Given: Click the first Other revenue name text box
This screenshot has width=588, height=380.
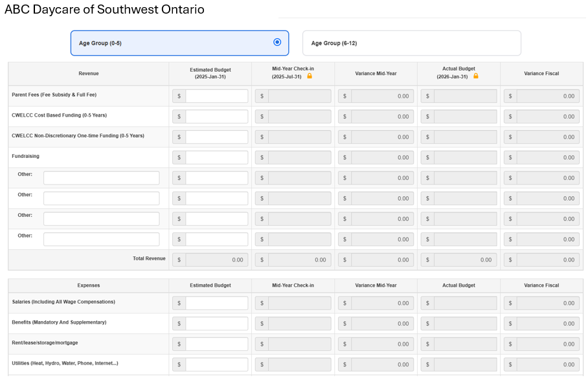Looking at the screenshot, I should (101, 178).
